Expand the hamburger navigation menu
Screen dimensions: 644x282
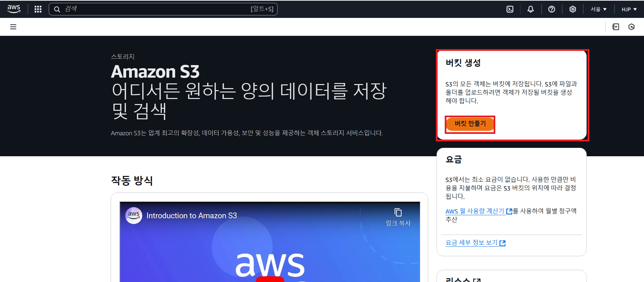tap(13, 27)
